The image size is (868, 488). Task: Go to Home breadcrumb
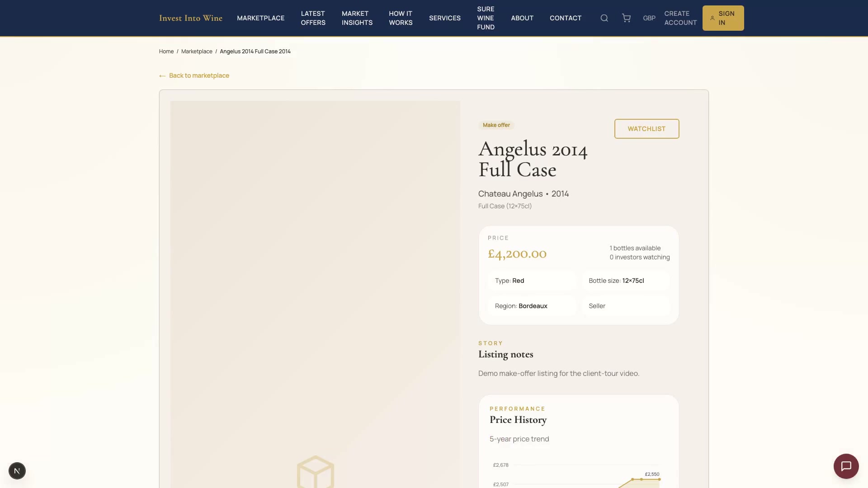[x=166, y=52]
